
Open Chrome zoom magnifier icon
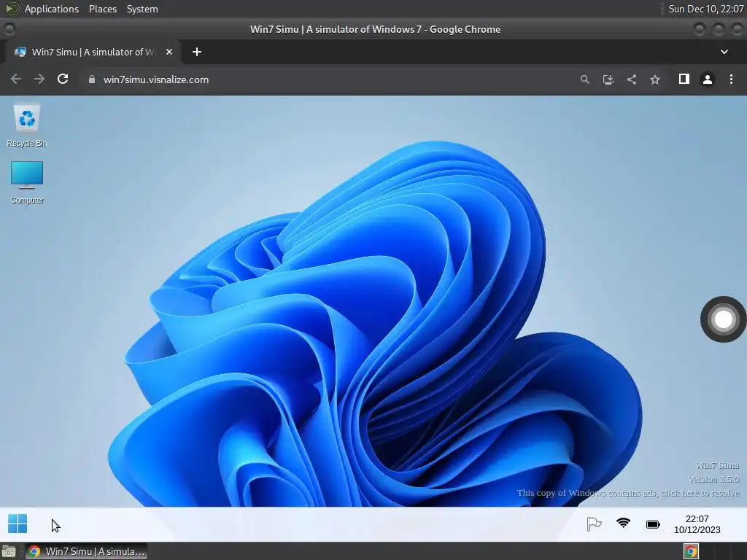584,79
